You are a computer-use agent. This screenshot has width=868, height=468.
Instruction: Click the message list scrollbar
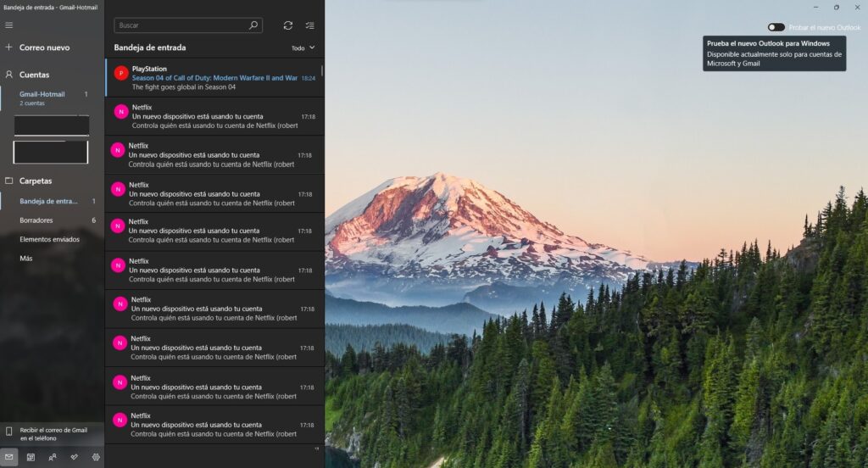click(x=322, y=70)
